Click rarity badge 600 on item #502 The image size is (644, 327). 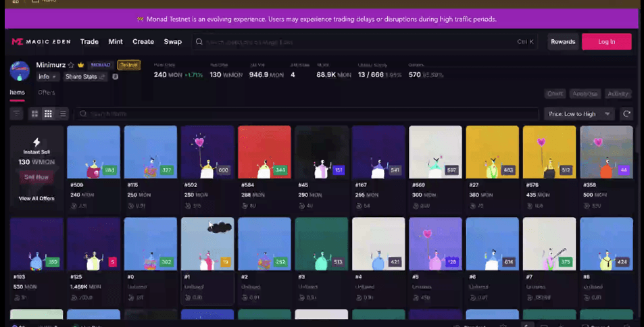point(224,170)
